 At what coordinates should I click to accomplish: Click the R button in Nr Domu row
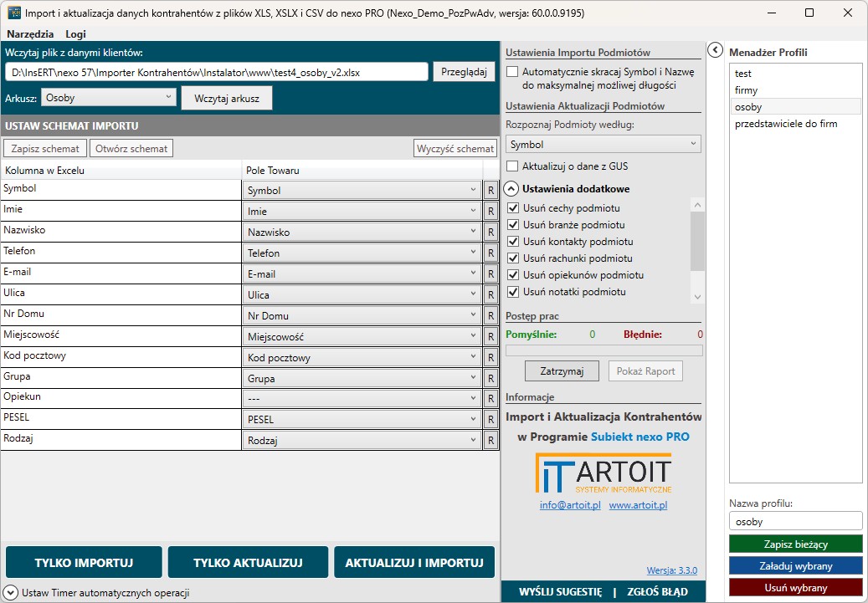coord(490,316)
